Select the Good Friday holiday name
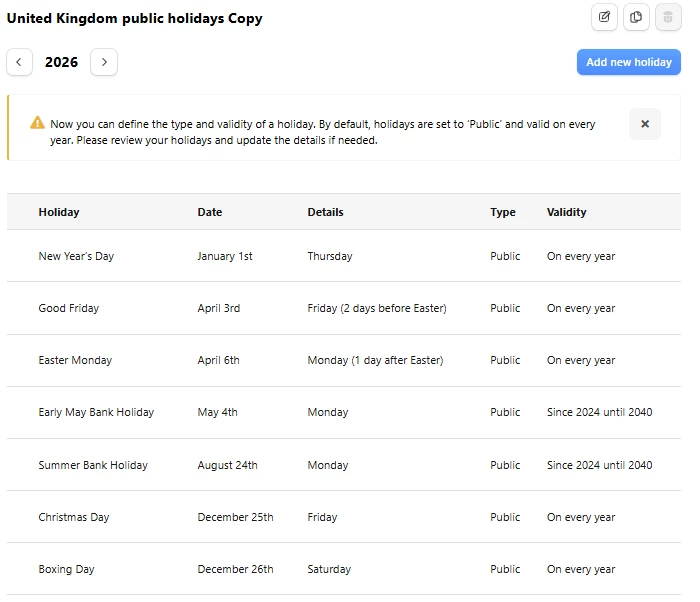 pyautogui.click(x=69, y=308)
